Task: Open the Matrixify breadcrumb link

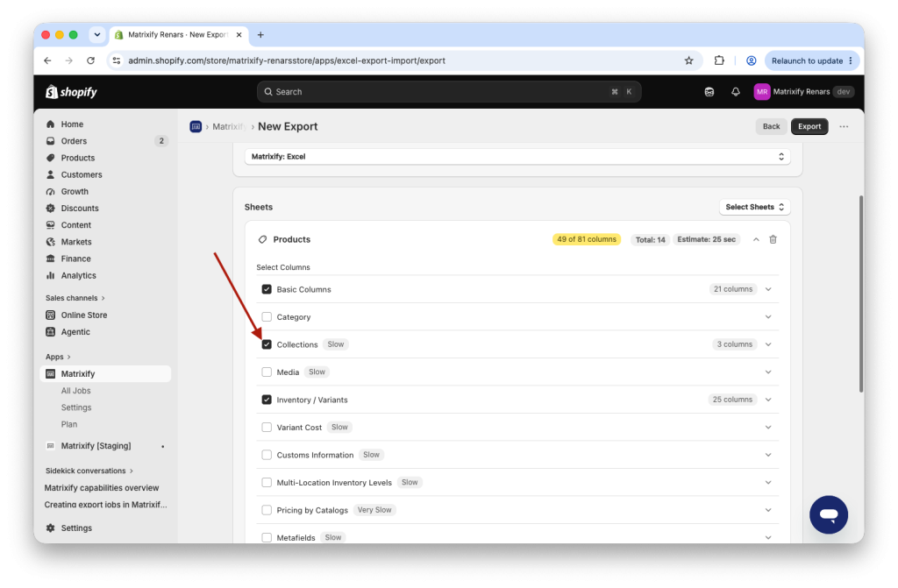Action: pos(229,126)
